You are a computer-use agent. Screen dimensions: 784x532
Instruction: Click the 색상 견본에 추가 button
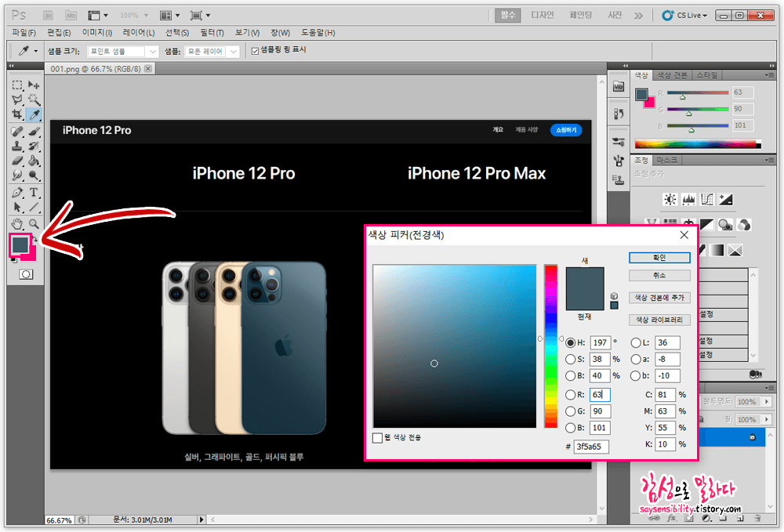click(659, 298)
